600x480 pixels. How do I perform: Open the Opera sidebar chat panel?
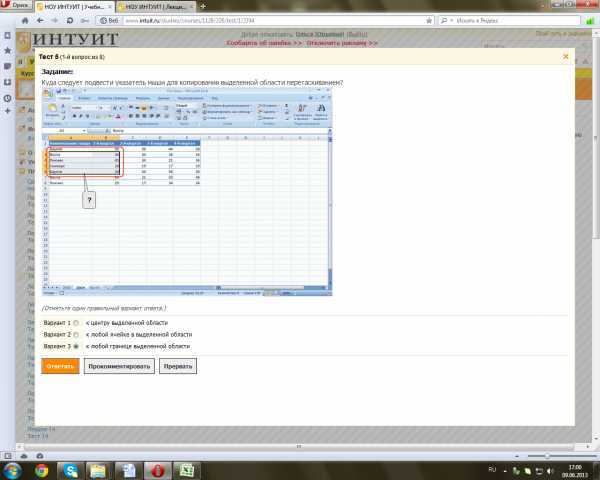pos(7,66)
